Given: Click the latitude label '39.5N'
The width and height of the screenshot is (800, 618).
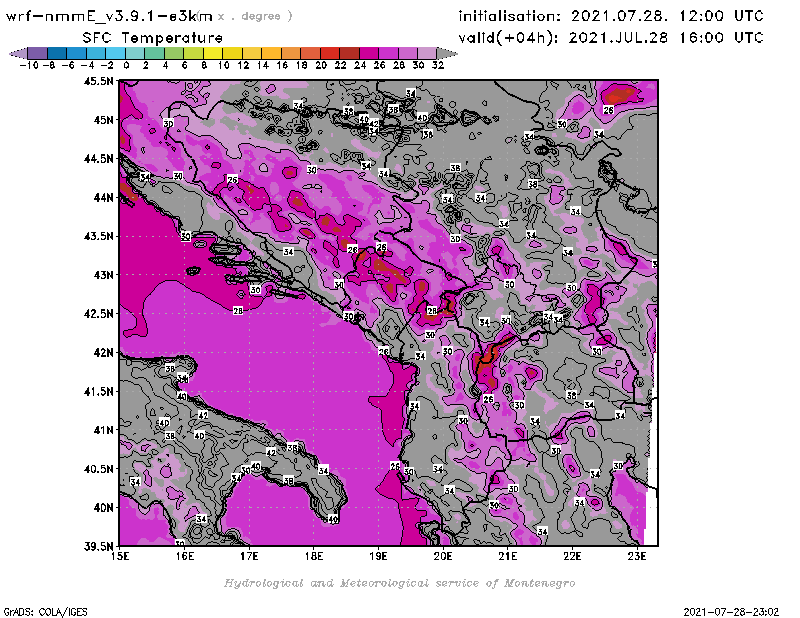Looking at the screenshot, I should [99, 547].
